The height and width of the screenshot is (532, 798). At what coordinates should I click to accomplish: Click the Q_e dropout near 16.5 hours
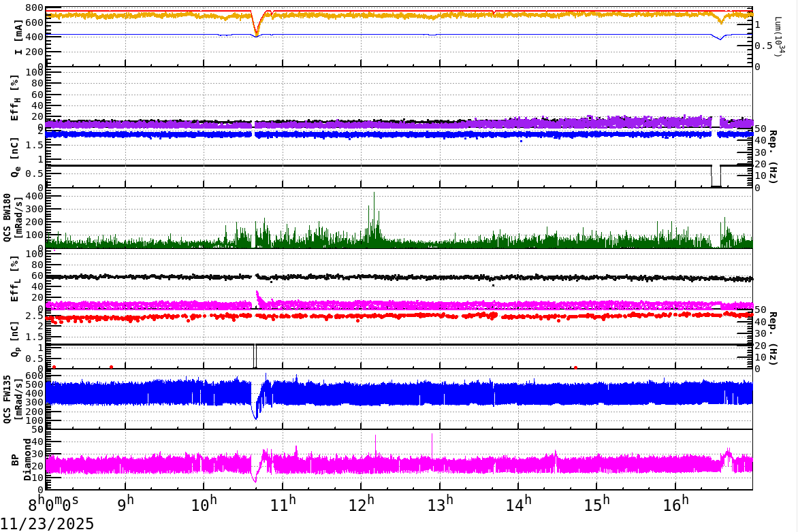(717, 176)
